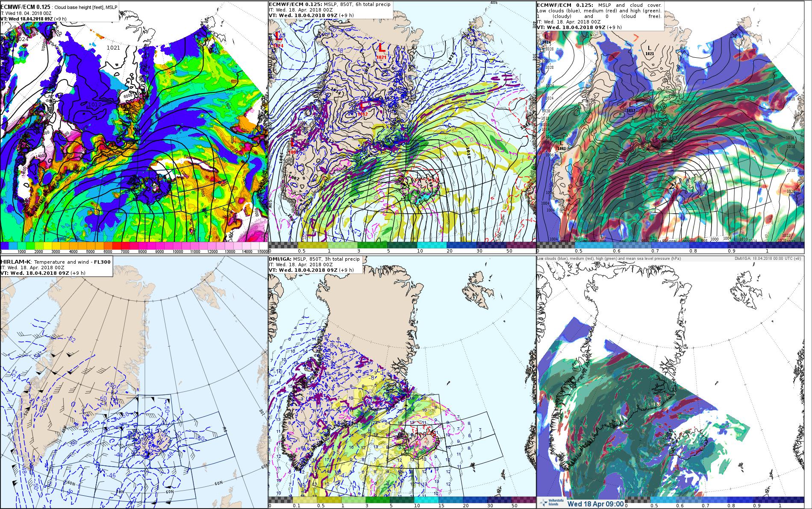Click the yellow 0.1 mm swatch on DMI/IGA precip scale
The height and width of the screenshot is (509, 812).
(x=305, y=500)
